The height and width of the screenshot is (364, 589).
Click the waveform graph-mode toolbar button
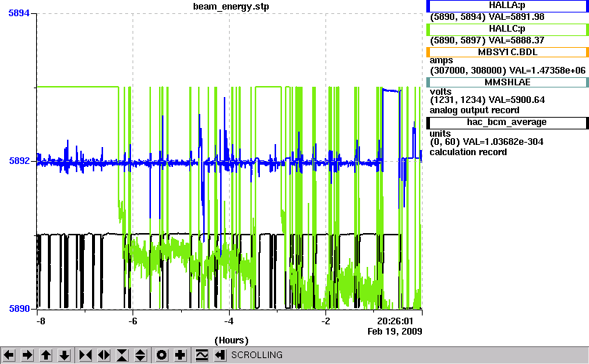tap(202, 355)
